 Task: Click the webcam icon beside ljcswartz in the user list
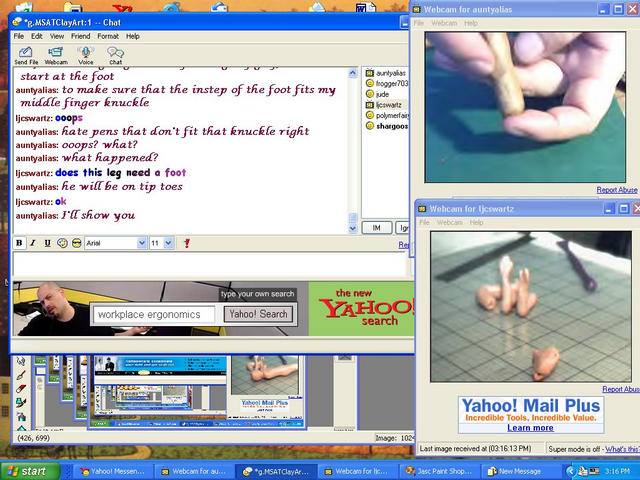[x=369, y=105]
